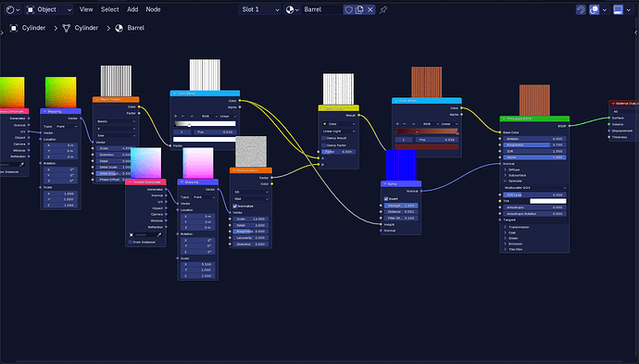Collapse the Bump node with header arrow
Screen dimensions: 639x364
click(x=384, y=183)
